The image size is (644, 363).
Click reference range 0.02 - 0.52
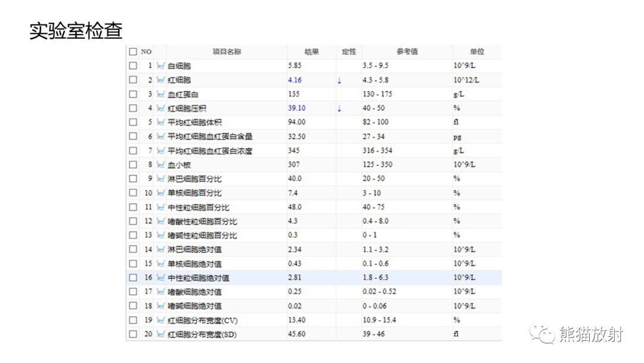click(379, 291)
